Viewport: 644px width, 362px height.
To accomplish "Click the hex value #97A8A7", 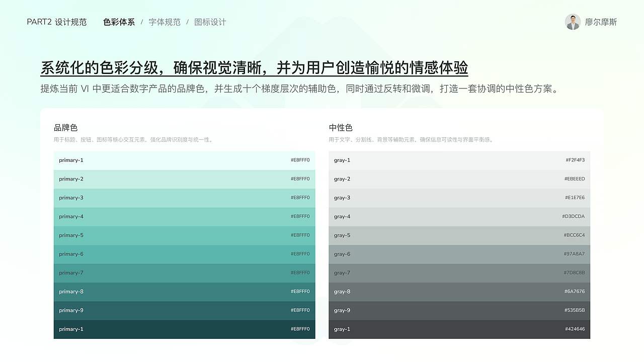I will point(574,254).
